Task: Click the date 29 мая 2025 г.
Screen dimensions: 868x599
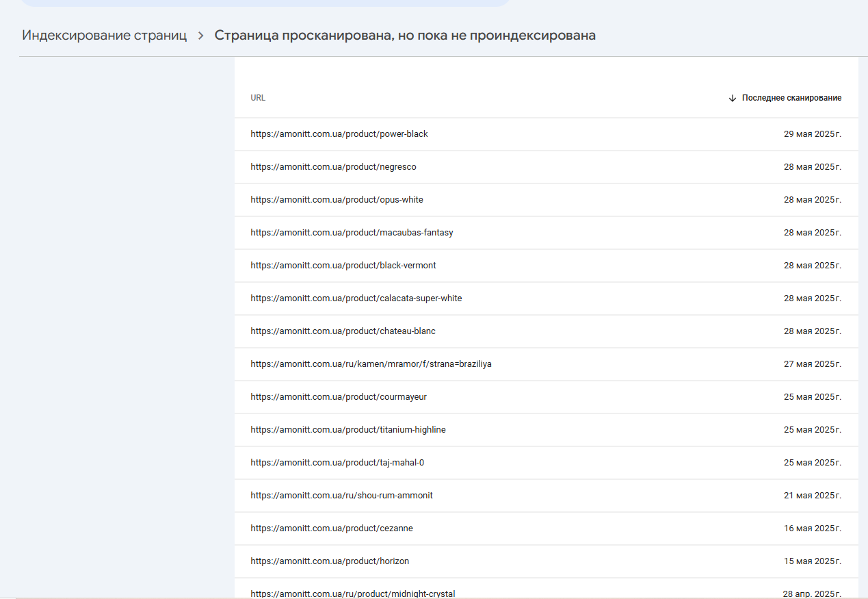Action: click(813, 134)
